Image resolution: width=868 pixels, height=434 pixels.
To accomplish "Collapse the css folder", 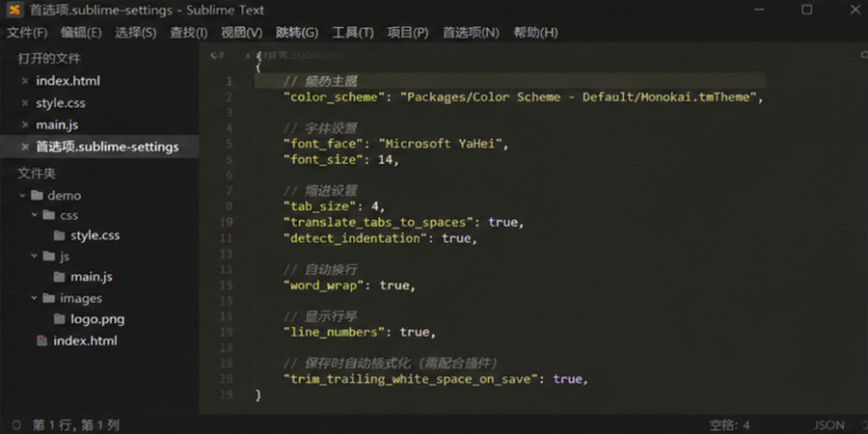I will [35, 215].
